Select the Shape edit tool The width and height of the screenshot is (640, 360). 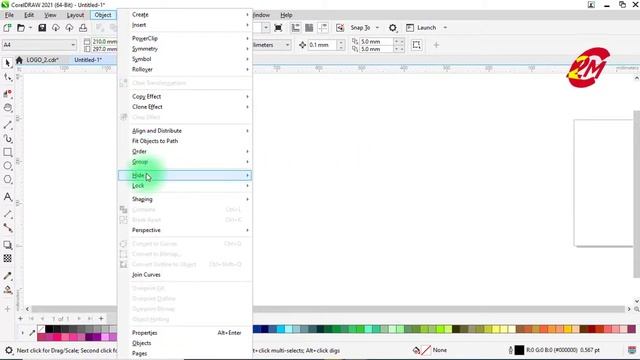pos(7,77)
